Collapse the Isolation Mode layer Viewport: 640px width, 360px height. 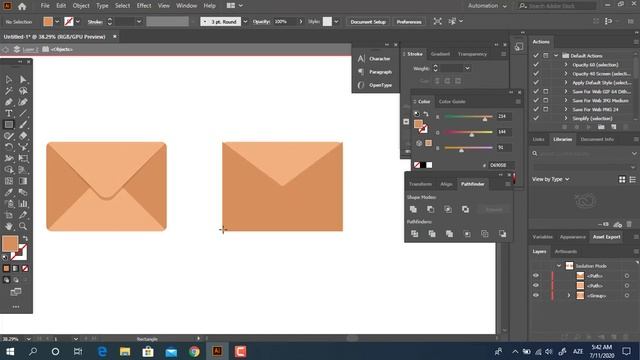click(x=559, y=266)
